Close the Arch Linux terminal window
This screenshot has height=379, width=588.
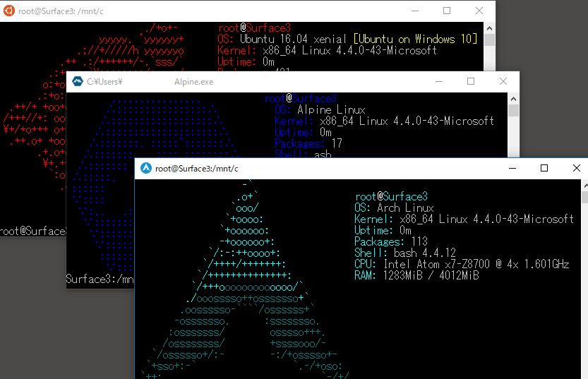pyautogui.click(x=577, y=169)
